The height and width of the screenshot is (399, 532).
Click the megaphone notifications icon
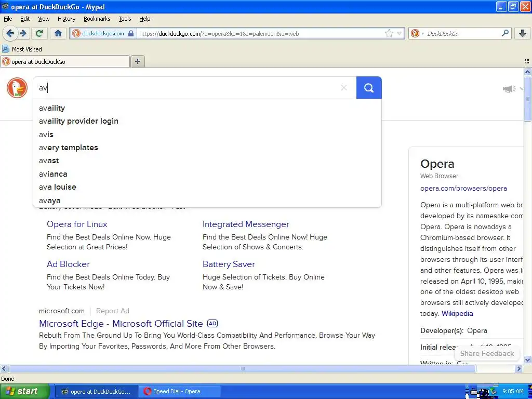509,89
